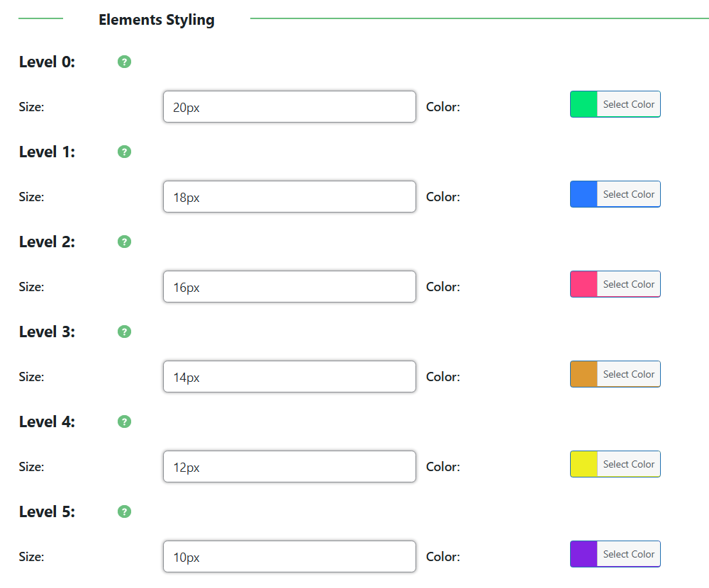Viewport: 709px width, 588px height.
Task: Open the orange color swatch for Level 3
Action: coord(584,374)
